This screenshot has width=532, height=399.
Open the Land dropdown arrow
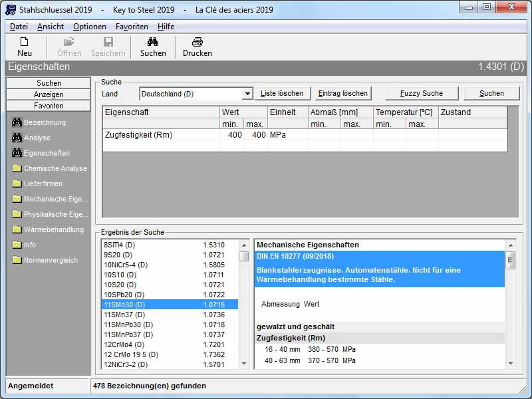[247, 94]
